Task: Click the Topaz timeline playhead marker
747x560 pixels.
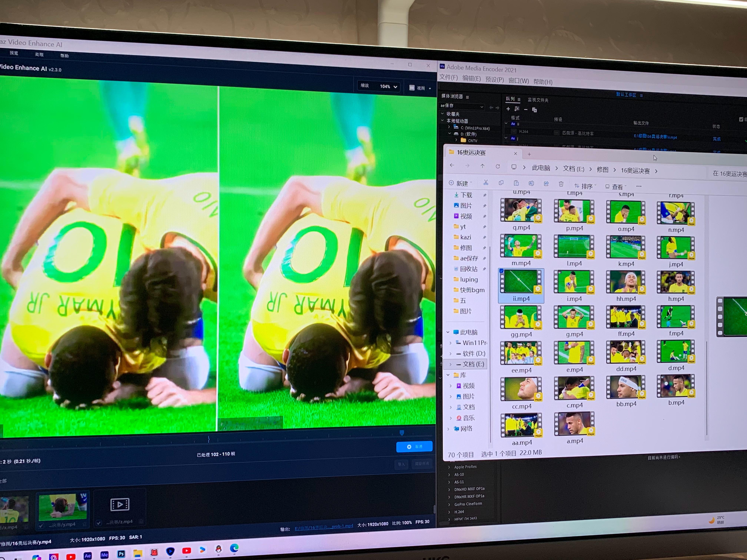Action: [209, 439]
